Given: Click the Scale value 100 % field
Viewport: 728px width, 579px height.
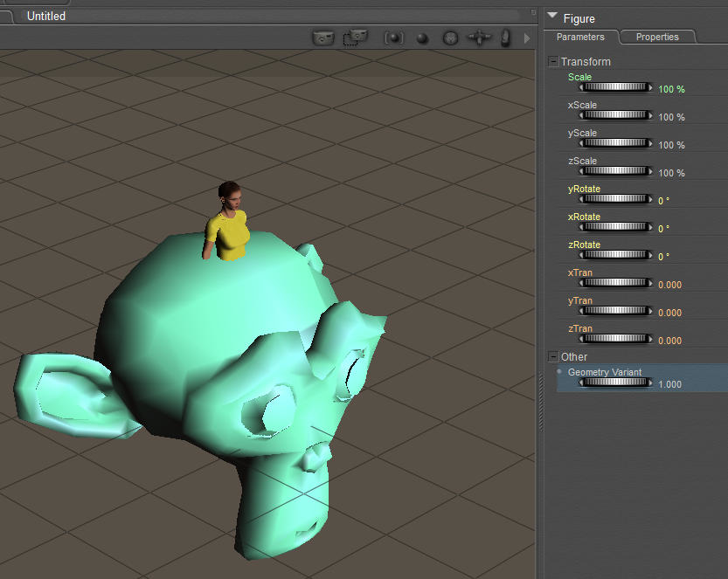Looking at the screenshot, I should pyautogui.click(x=671, y=89).
